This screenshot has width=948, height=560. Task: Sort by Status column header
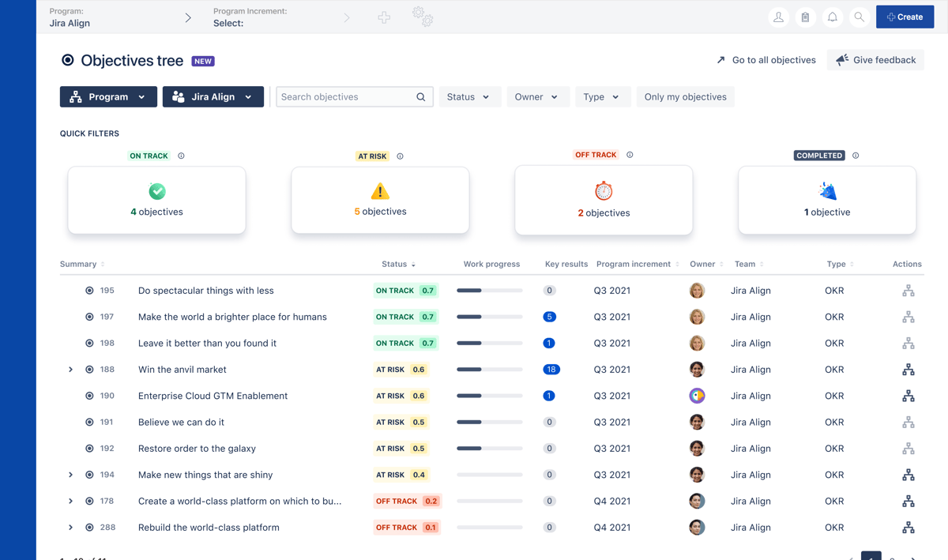pos(398,264)
